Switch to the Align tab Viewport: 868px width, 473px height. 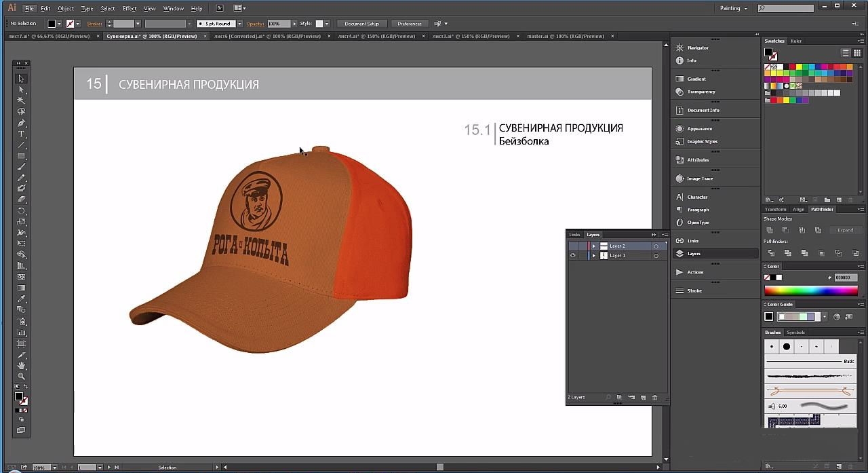click(x=799, y=209)
